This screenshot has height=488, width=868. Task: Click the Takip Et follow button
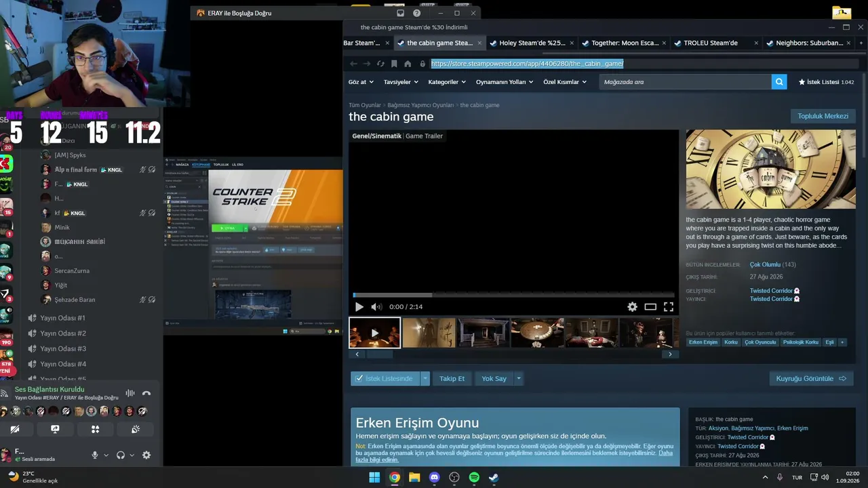click(x=452, y=379)
